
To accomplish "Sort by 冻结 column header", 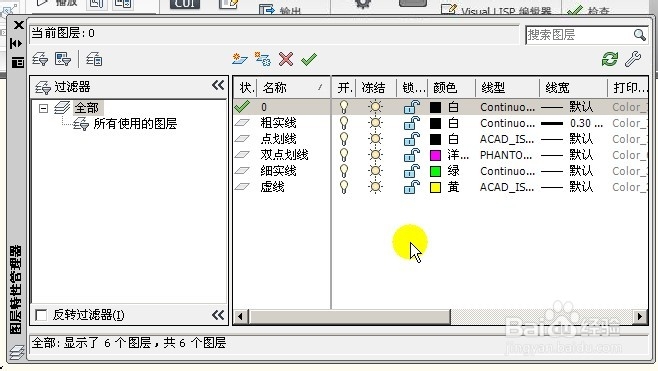I will 376,88.
